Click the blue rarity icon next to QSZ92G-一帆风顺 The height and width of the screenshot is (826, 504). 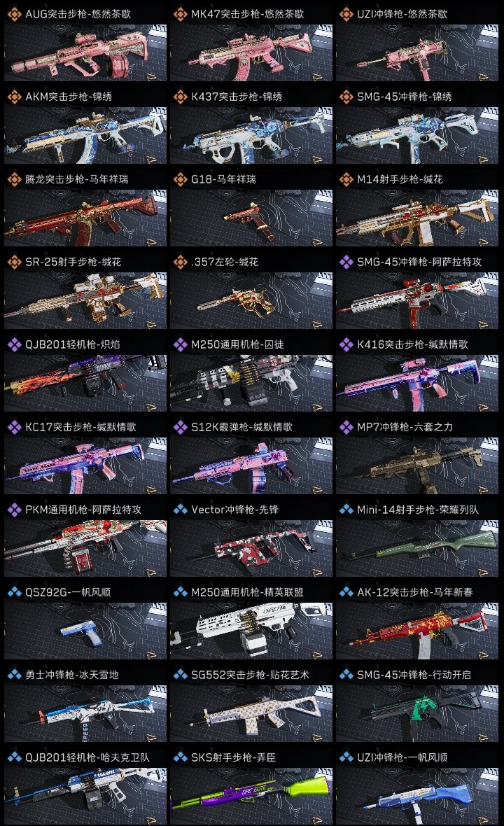coord(14,592)
